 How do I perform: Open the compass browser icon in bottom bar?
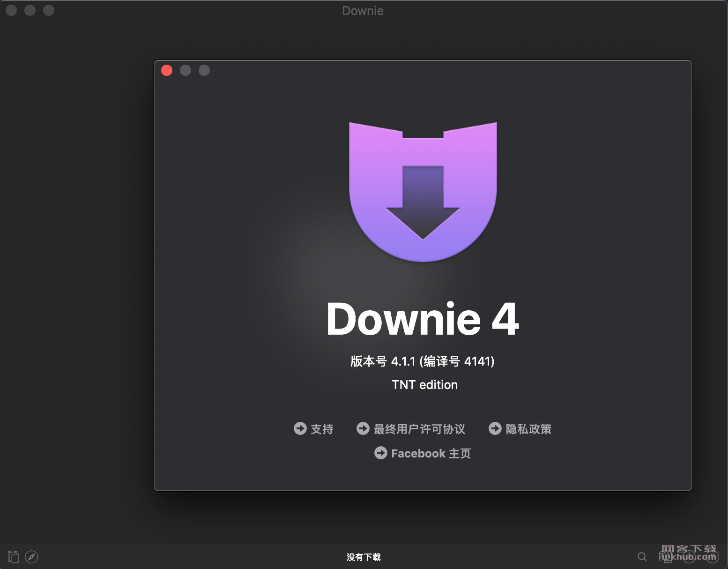[31, 556]
